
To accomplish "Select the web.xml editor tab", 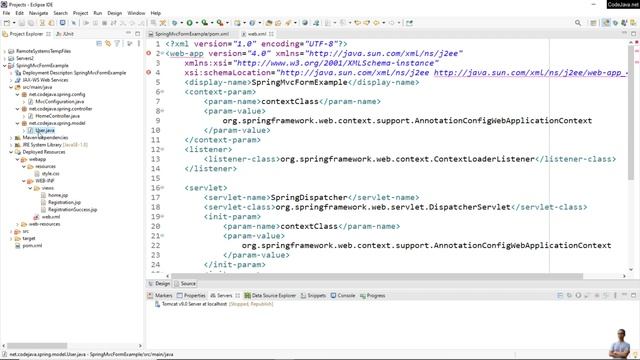I will pos(257,34).
